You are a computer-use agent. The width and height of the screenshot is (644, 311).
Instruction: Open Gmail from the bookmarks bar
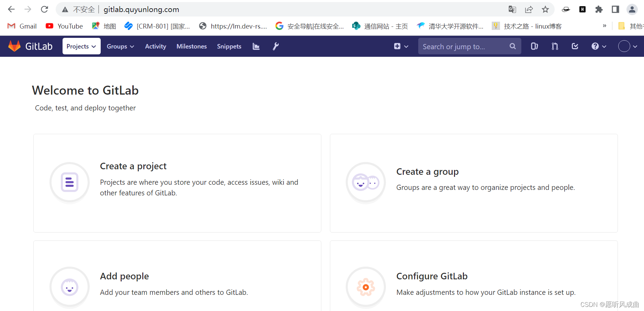[21, 26]
